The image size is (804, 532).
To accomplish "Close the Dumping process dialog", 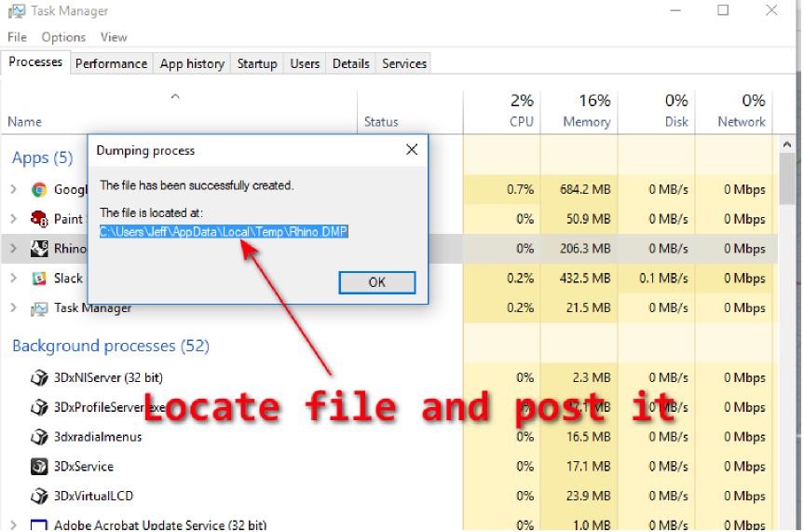I will point(412,150).
